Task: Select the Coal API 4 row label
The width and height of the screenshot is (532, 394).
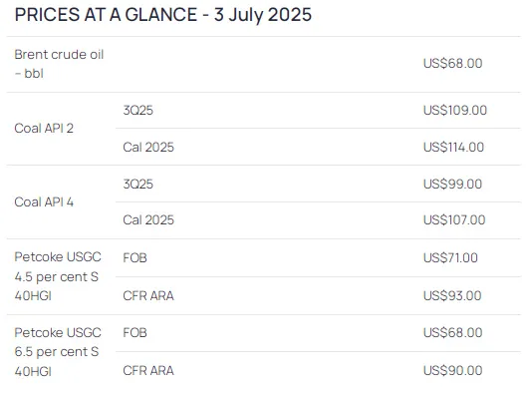Action: (x=44, y=202)
